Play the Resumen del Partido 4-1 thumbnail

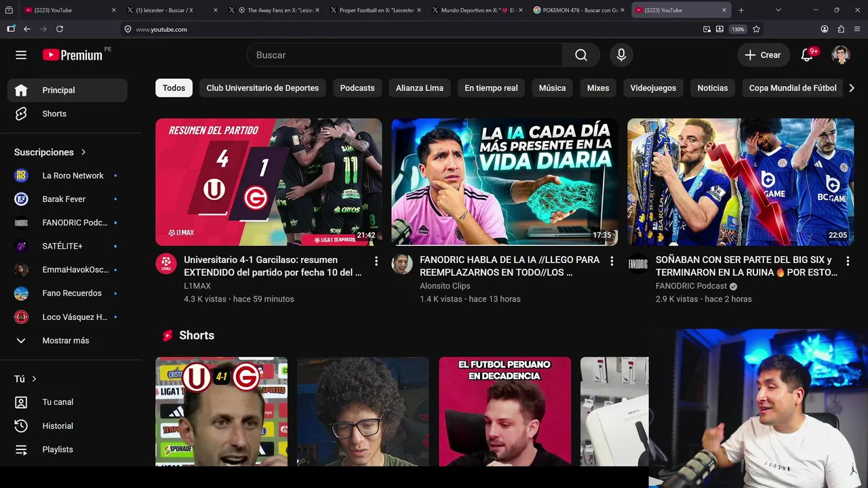[x=269, y=182]
